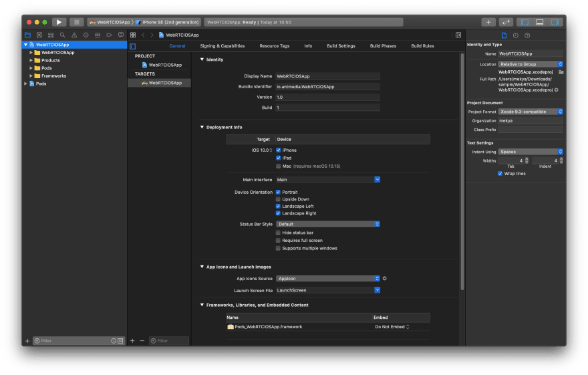Enable Hide status bar
This screenshot has height=375, width=588.
278,233
